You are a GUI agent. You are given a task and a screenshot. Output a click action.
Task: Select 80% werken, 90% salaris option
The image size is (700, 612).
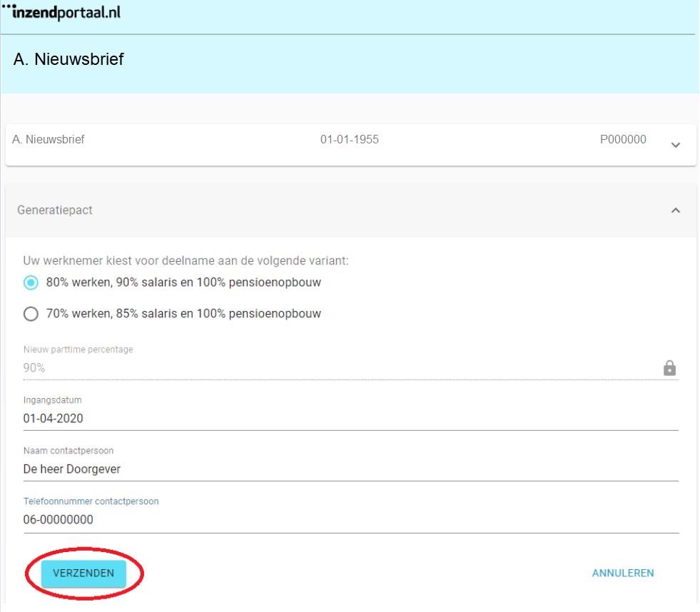(x=31, y=282)
